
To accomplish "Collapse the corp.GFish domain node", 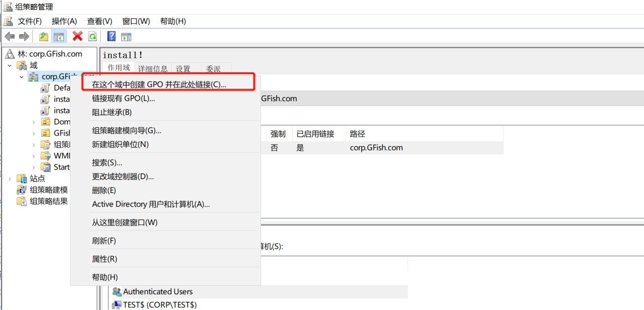I will [x=21, y=77].
